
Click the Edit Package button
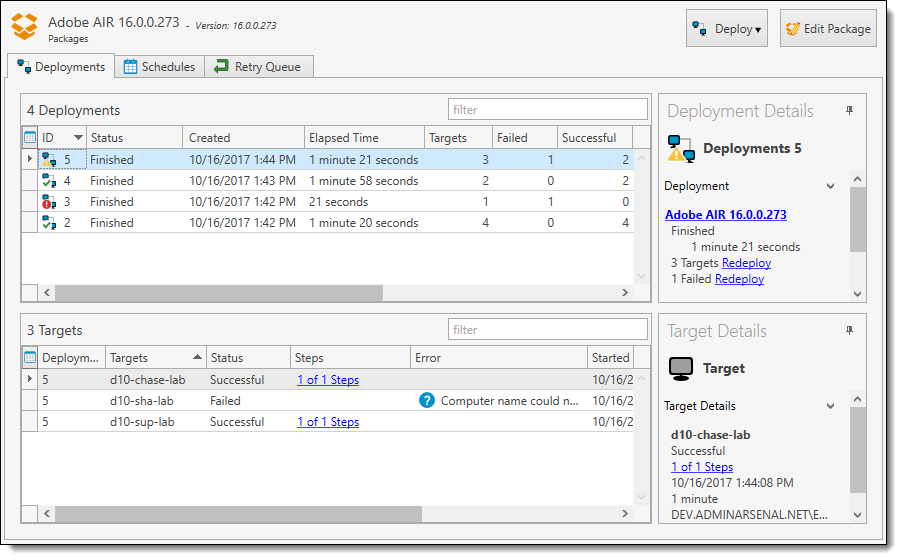[x=828, y=29]
